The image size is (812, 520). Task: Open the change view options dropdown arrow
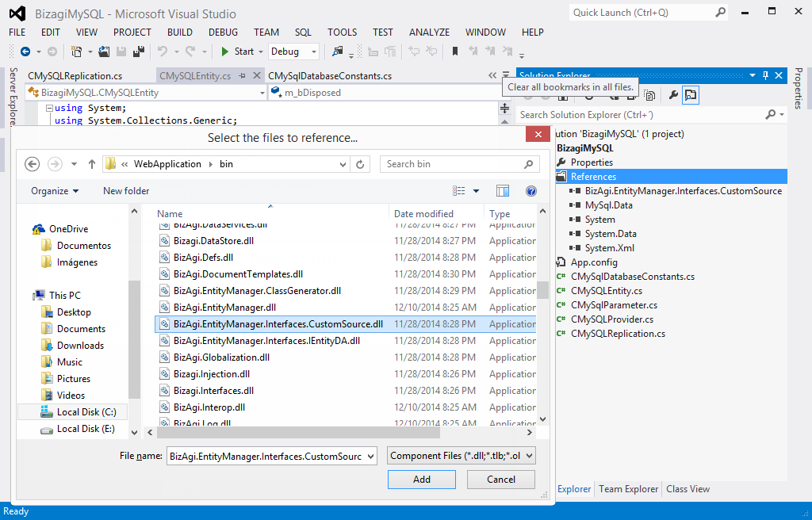(x=476, y=191)
